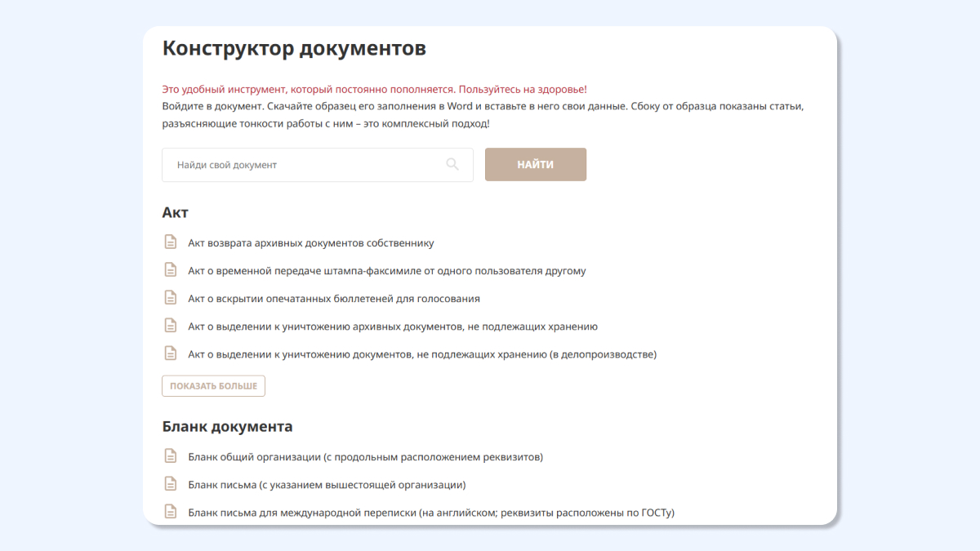The image size is (980, 551).
Task: Open 'Бланк письма для международной переписки' link
Action: 431,513
